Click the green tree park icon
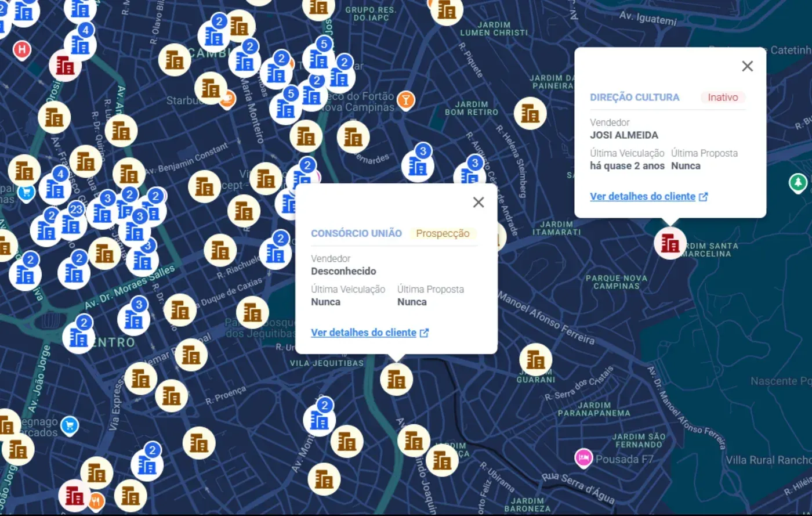 click(x=798, y=183)
